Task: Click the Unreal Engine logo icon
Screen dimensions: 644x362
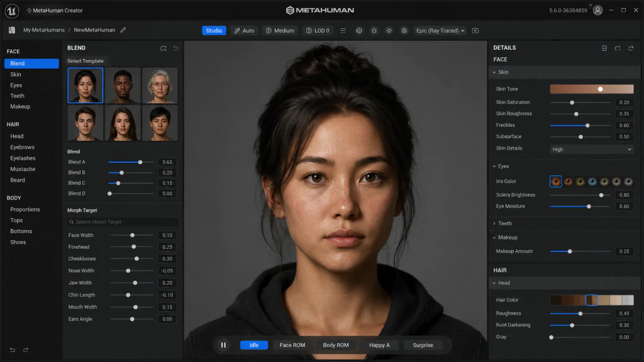Action: [12, 11]
